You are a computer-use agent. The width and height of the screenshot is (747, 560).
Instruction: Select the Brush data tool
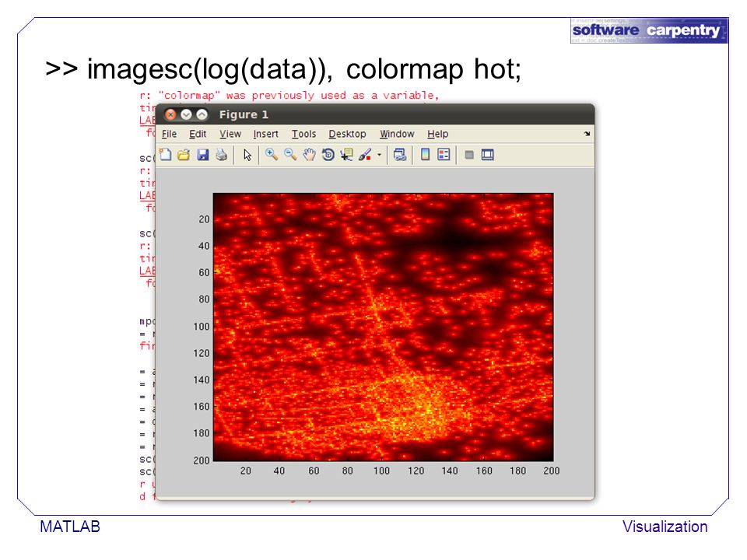coord(365,155)
